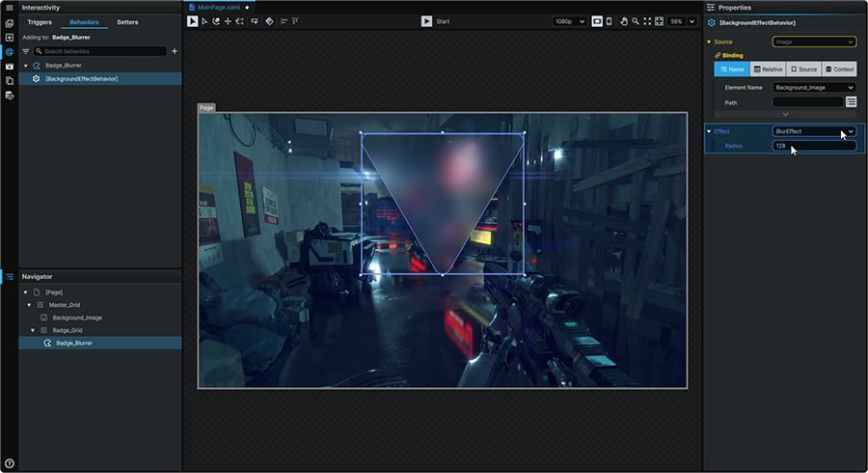Click the fit-to-screen expand icon

click(647, 21)
